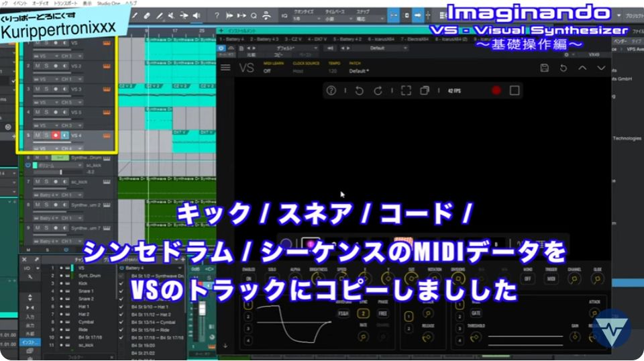Screen dimensions: 644x361
Task: Click the IQ input quantize icon
Action: 284,15
